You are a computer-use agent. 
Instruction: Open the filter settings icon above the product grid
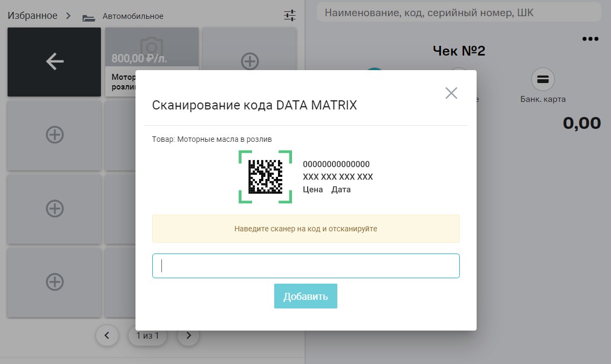coord(289,15)
